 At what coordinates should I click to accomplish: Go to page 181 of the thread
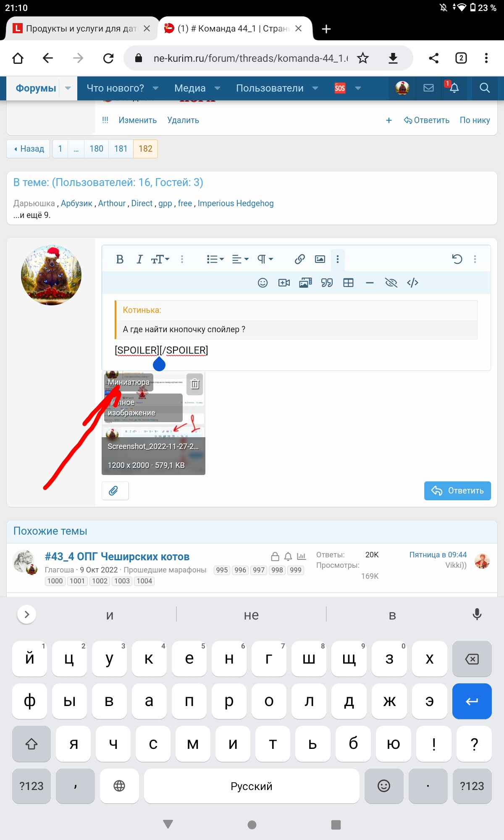coord(121,149)
